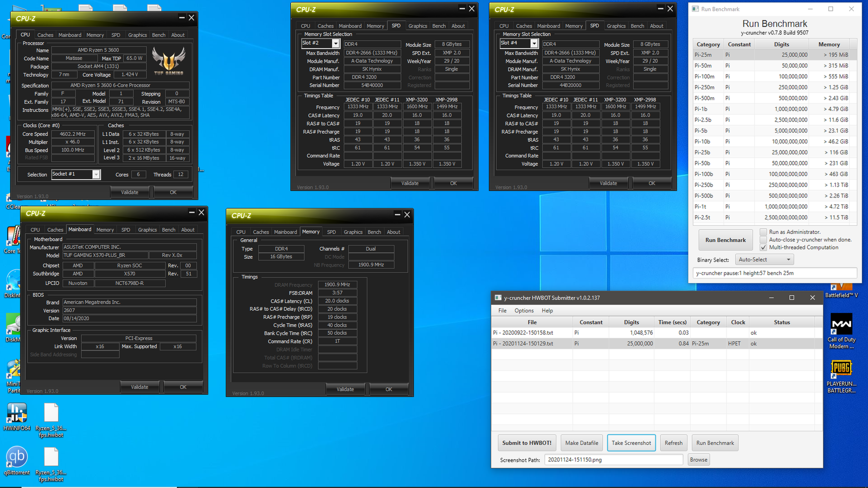Click Refresh in HWBOT Submitter
This screenshot has width=868, height=488.
674,443
